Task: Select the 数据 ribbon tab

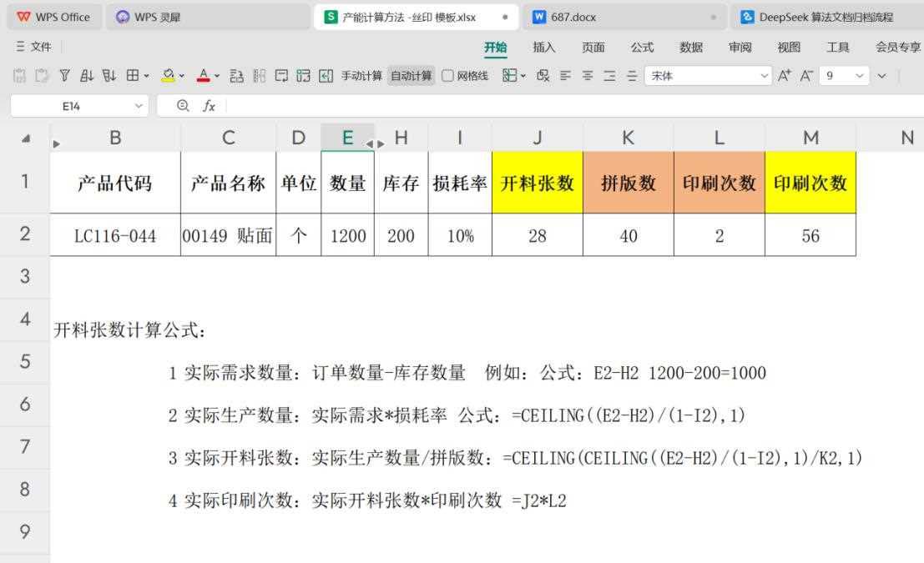Action: click(x=691, y=47)
